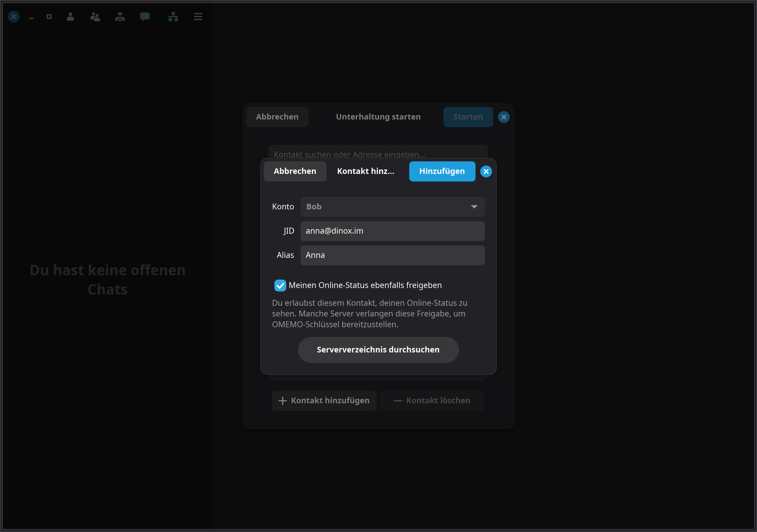Click the 'Kontakt hinz…' dialog title
This screenshot has height=532, width=757.
click(366, 171)
